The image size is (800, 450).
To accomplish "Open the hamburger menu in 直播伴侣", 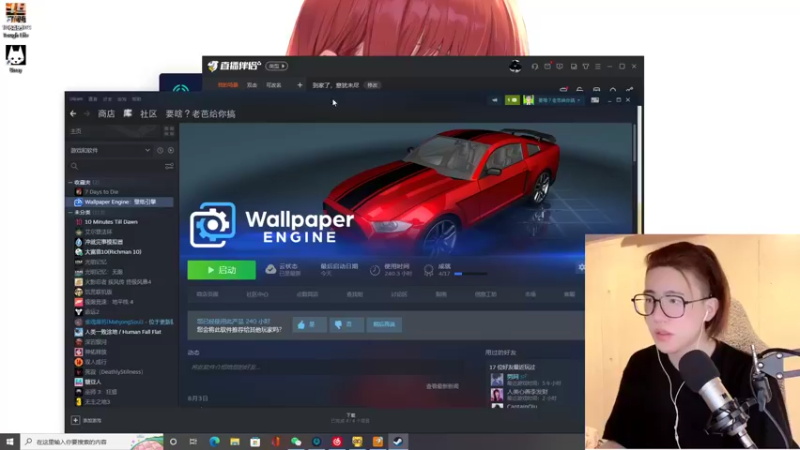I will coord(598,66).
